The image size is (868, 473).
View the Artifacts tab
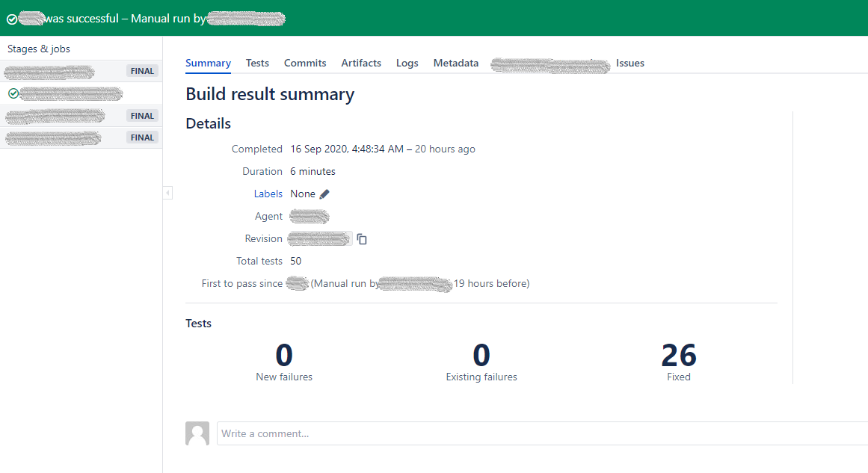(361, 64)
